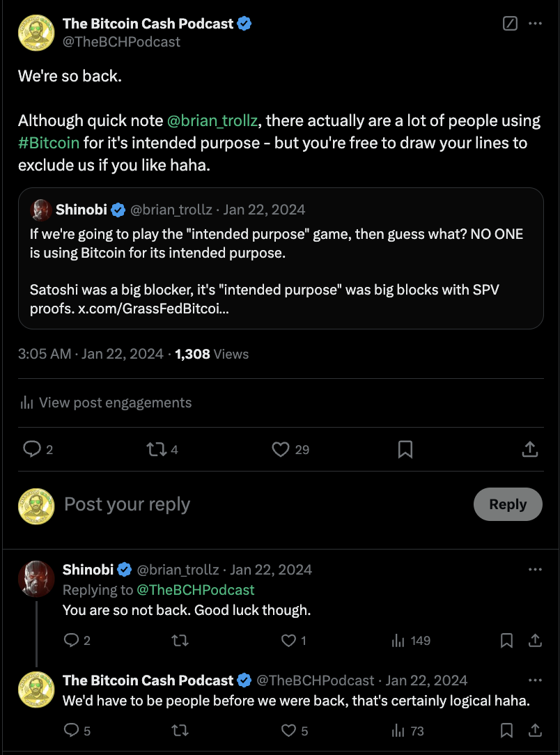Click the #Bitcoin hashtag
Viewport: 560px width, 755px height.
click(49, 143)
